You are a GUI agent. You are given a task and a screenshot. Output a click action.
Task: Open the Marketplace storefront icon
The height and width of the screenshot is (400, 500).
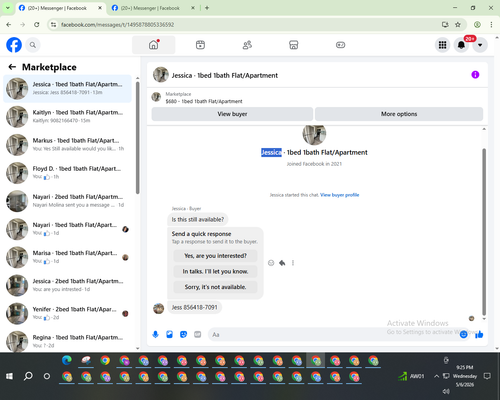coord(294,45)
